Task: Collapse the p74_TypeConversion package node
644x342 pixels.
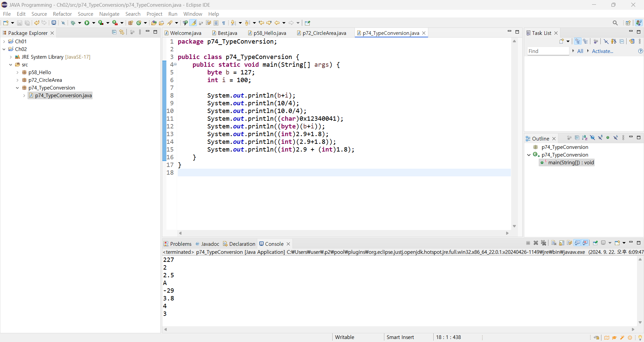Action: coord(17,88)
